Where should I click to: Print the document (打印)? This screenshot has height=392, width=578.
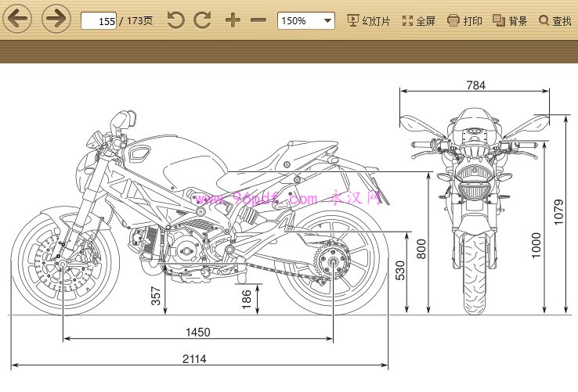click(x=464, y=20)
